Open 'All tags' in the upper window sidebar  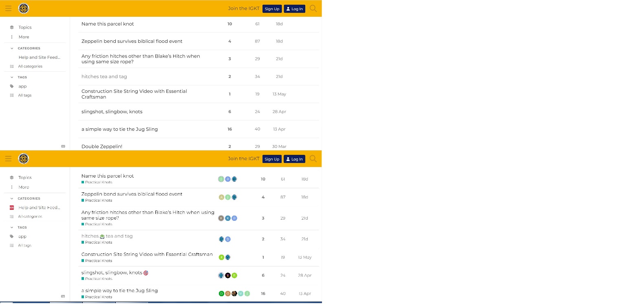click(x=25, y=95)
